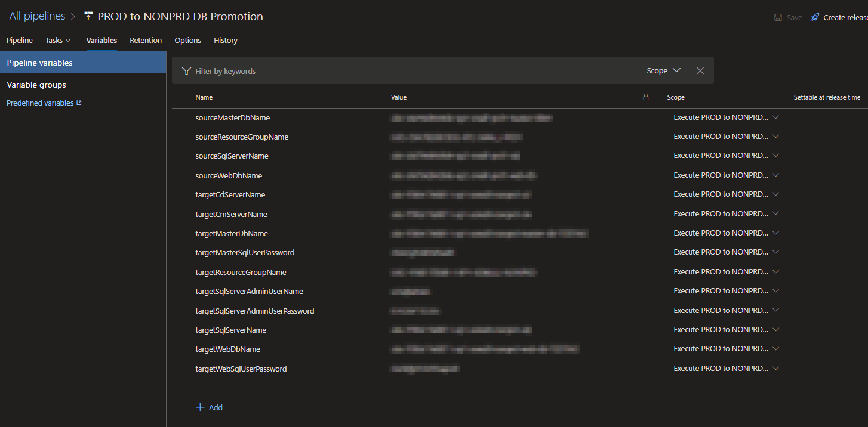Select variable name targetWebDbName
The height and width of the screenshot is (427, 868).
(227, 349)
